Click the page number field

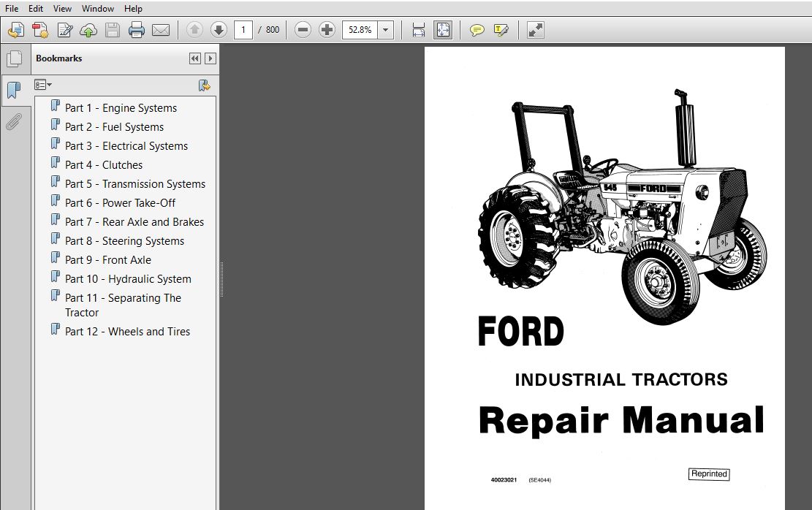243,30
